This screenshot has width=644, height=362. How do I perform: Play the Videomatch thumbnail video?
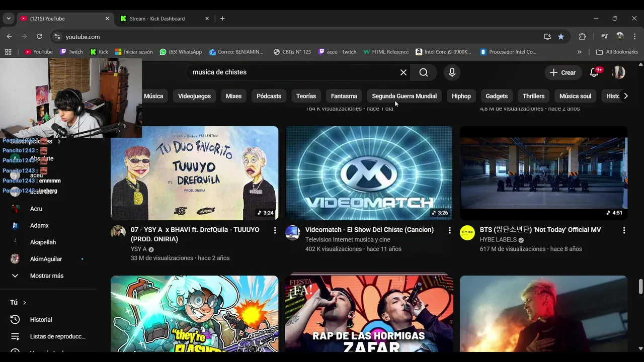coord(369,173)
